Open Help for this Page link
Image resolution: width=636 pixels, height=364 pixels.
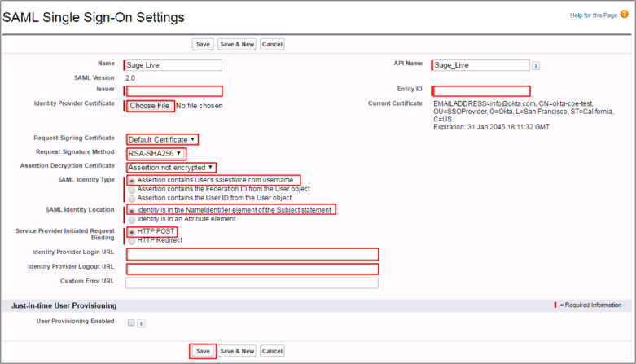594,15
